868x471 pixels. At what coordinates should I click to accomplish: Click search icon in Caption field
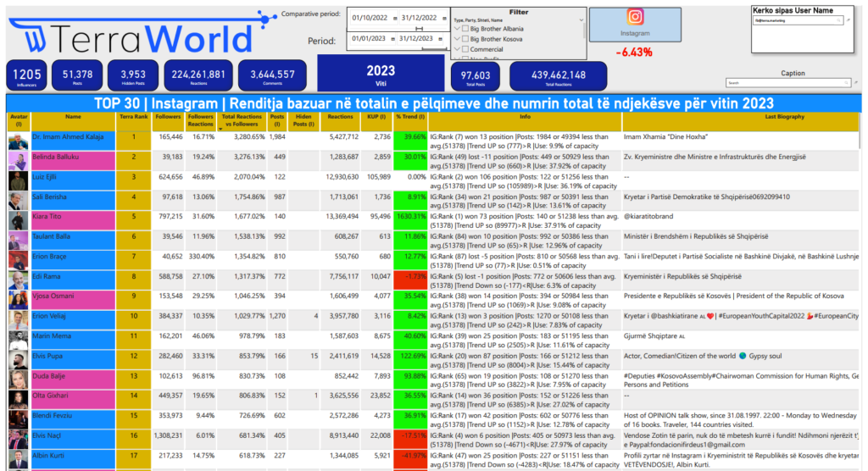[x=847, y=83]
